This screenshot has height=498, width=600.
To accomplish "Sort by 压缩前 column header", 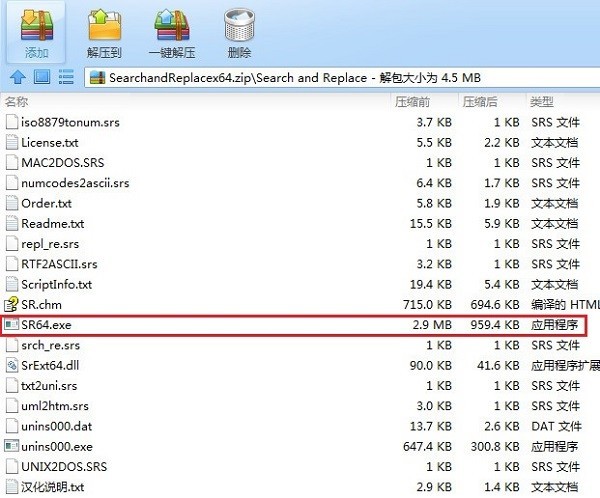I will click(412, 102).
